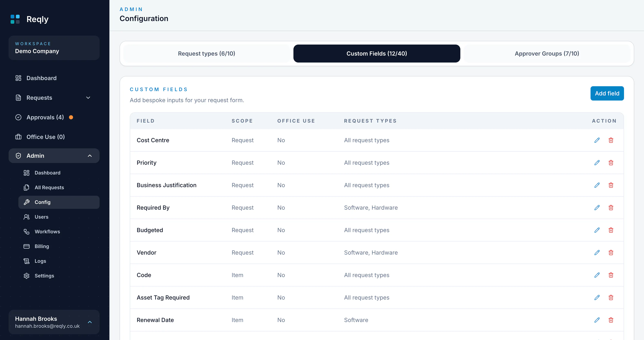Screen dimensions: 644x340
Task: Expand the Hannah Brooks user menu
Action: [54, 322]
